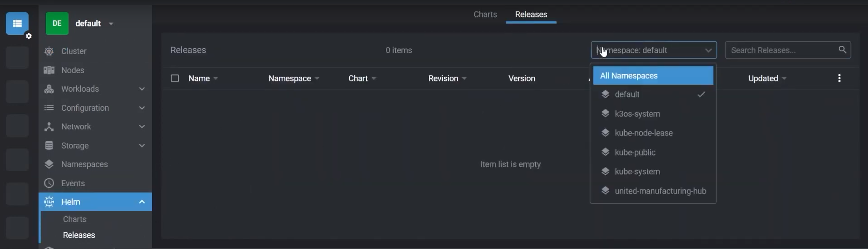The image size is (868, 249).
Task: Click the Namespaces layers icon in sidebar
Action: [x=49, y=164]
